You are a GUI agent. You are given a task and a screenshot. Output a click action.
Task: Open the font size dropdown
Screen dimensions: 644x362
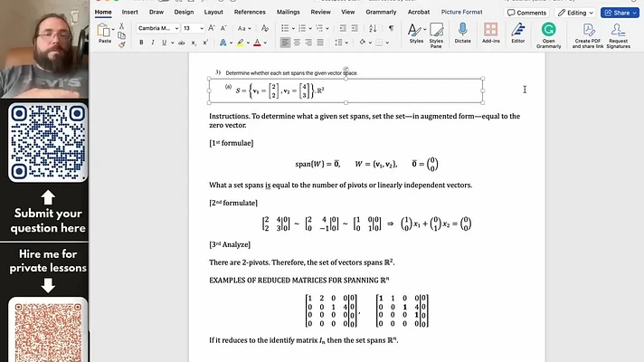pyautogui.click(x=201, y=28)
